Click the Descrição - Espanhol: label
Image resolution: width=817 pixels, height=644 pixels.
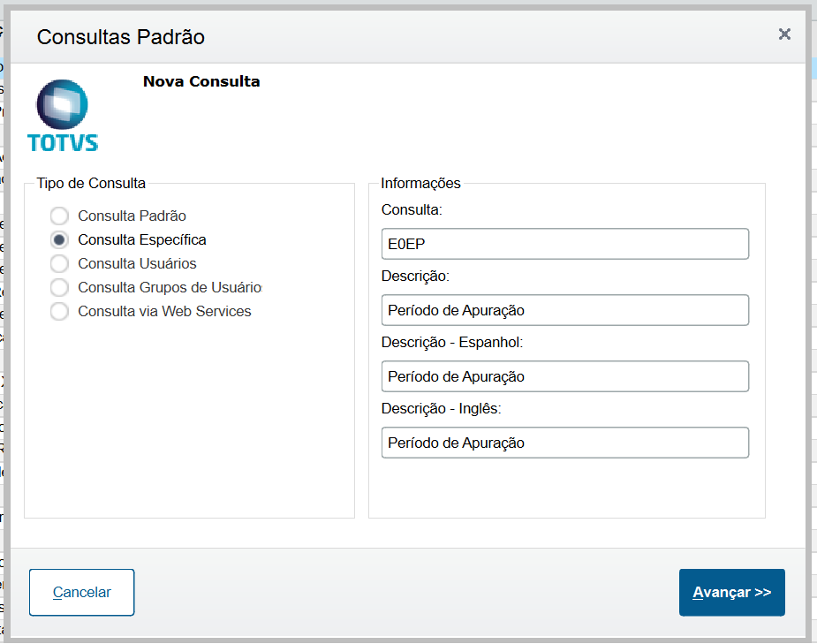point(452,342)
